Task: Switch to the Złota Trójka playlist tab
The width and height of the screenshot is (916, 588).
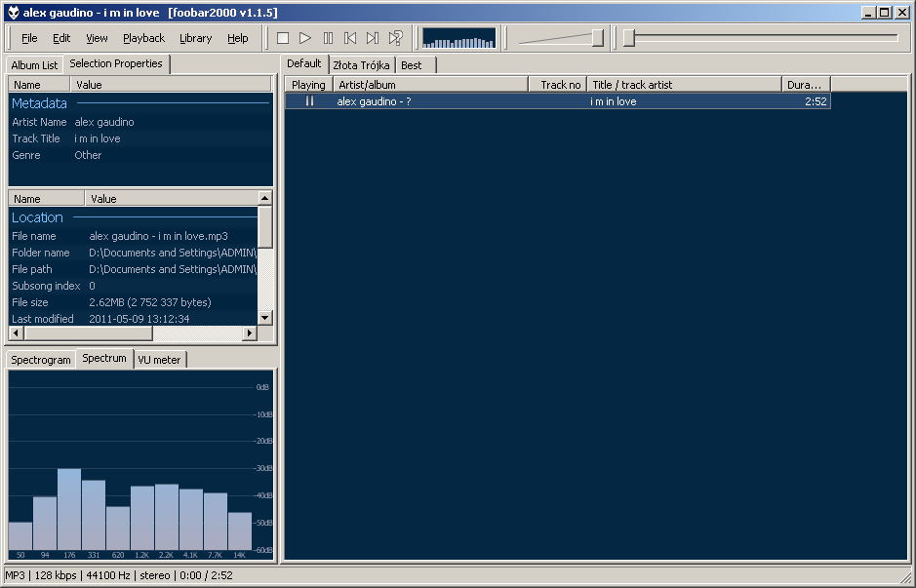Action: (x=361, y=65)
